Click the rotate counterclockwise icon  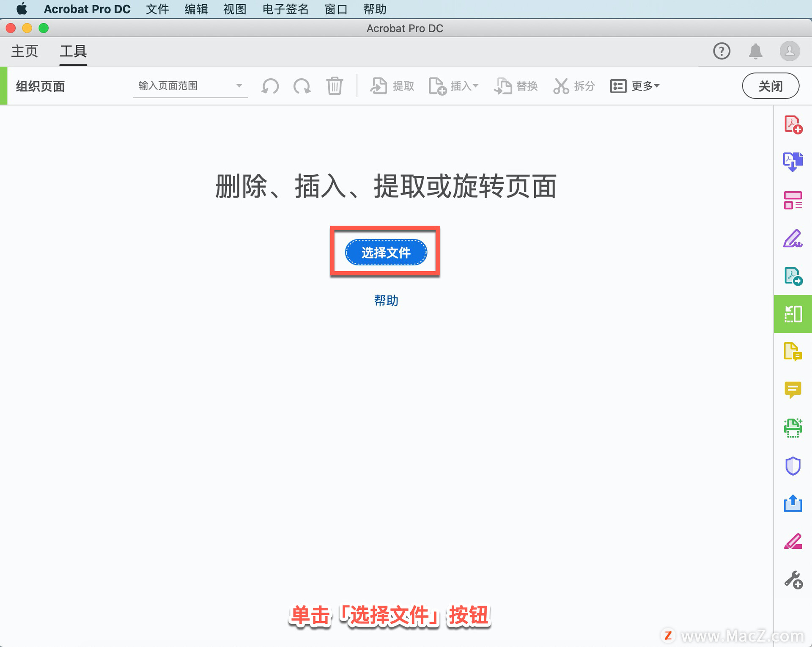pos(270,86)
